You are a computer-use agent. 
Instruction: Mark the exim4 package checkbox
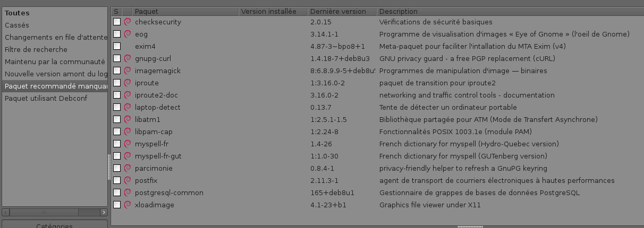(117, 46)
